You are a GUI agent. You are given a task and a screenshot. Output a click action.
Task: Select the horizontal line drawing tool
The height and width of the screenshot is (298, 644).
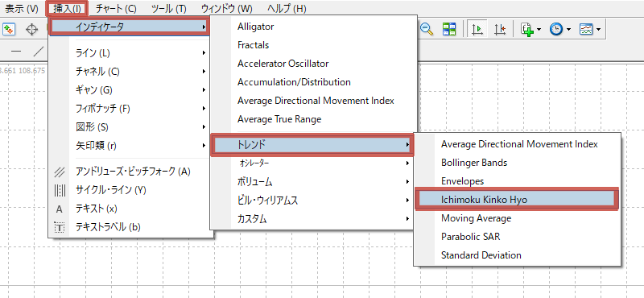(x=16, y=51)
